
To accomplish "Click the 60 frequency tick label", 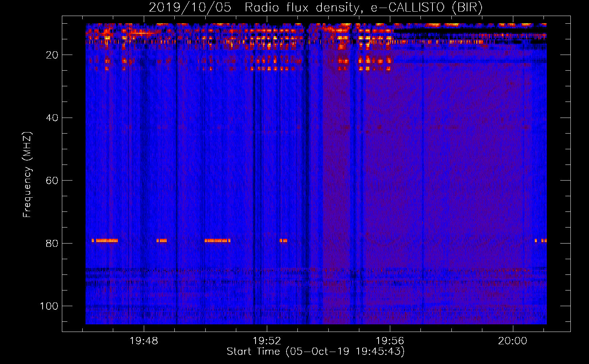I will point(52,181).
